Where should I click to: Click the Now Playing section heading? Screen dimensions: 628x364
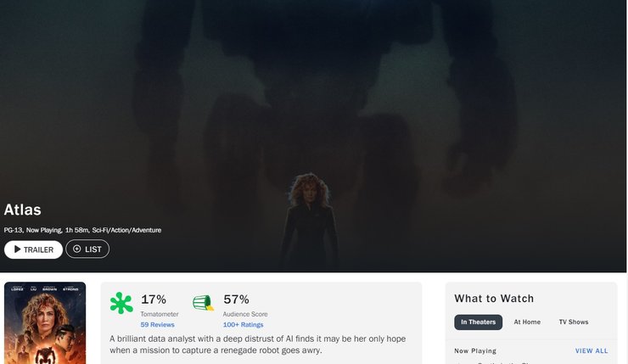click(475, 350)
